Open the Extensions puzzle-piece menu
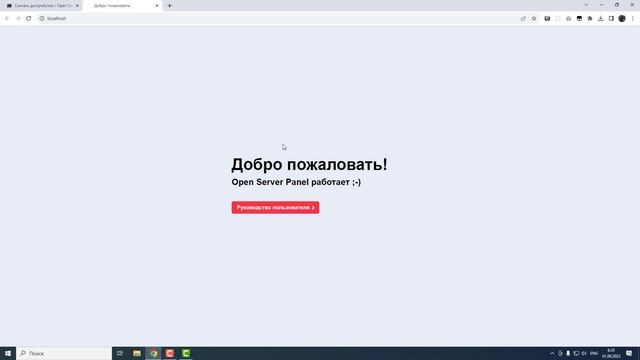 tap(590, 18)
